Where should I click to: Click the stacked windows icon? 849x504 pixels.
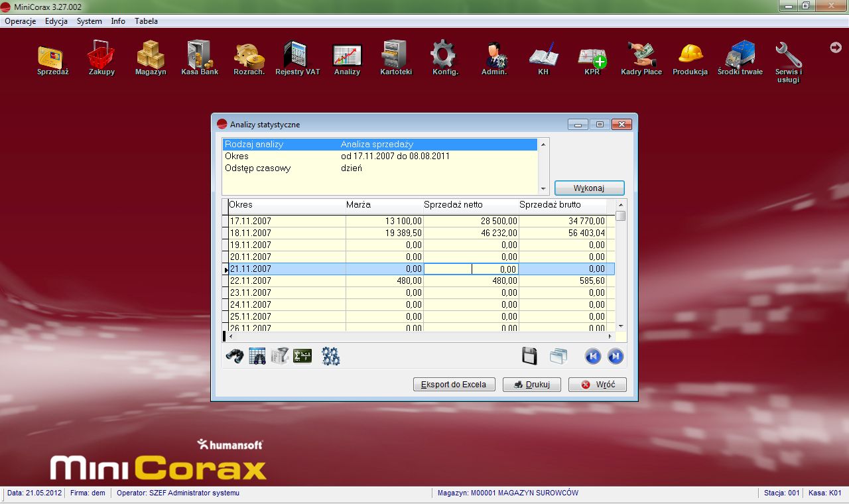pos(558,356)
